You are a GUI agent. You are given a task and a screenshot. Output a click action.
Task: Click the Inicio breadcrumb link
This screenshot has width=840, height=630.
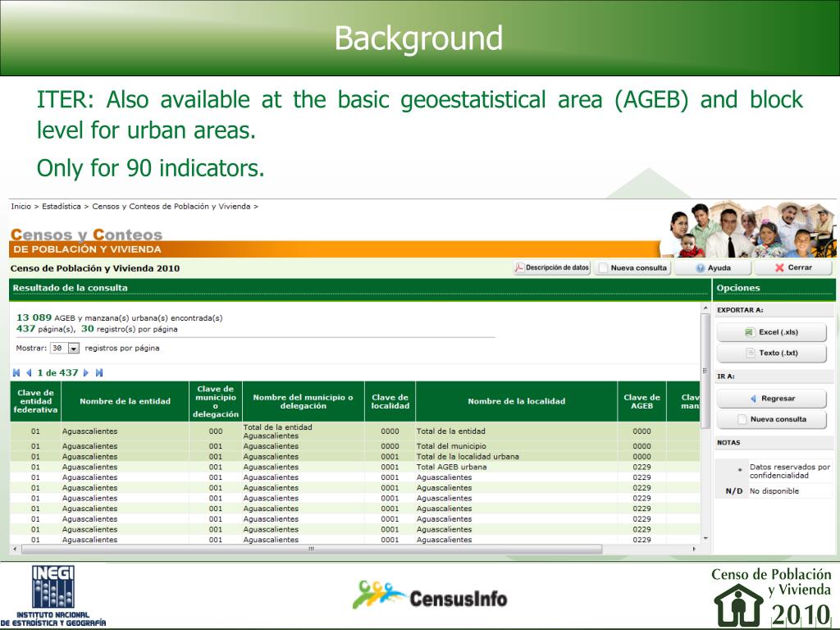pyautogui.click(x=21, y=207)
